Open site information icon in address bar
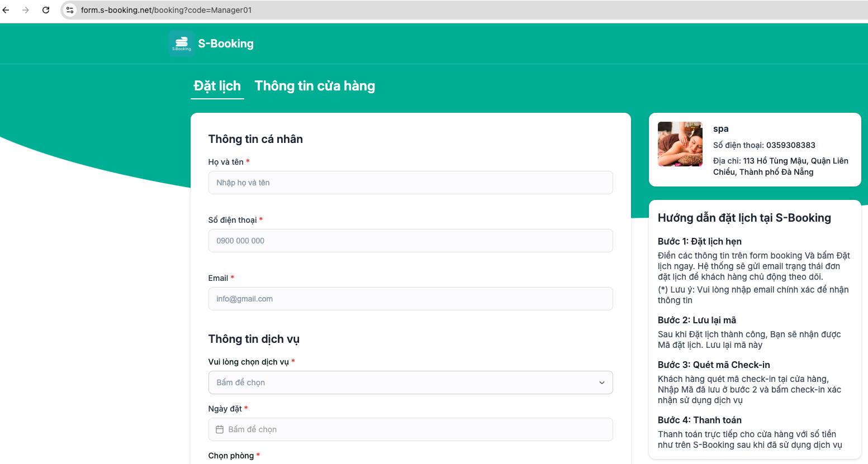The height and width of the screenshot is (464, 868). coord(70,10)
